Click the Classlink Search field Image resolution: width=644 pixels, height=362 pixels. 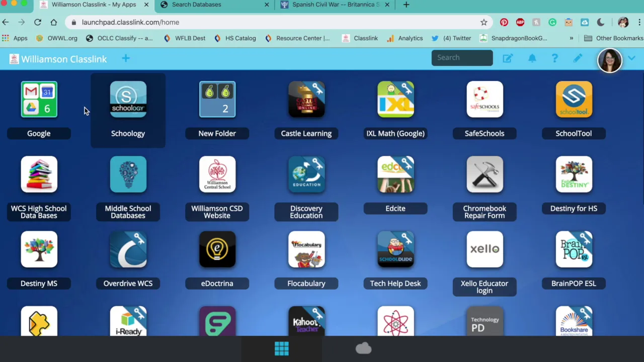click(462, 58)
